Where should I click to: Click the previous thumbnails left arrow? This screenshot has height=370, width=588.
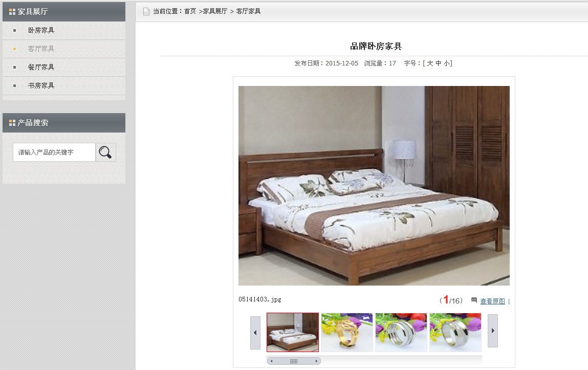pyautogui.click(x=255, y=333)
